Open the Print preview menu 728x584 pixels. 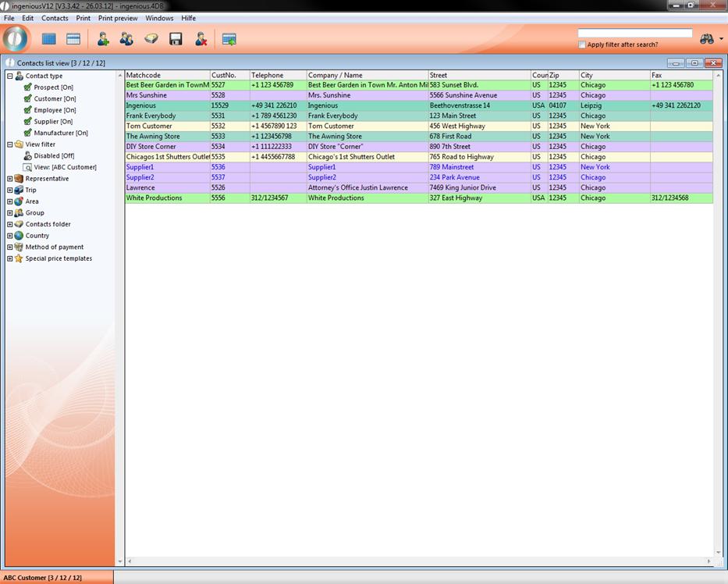point(118,18)
